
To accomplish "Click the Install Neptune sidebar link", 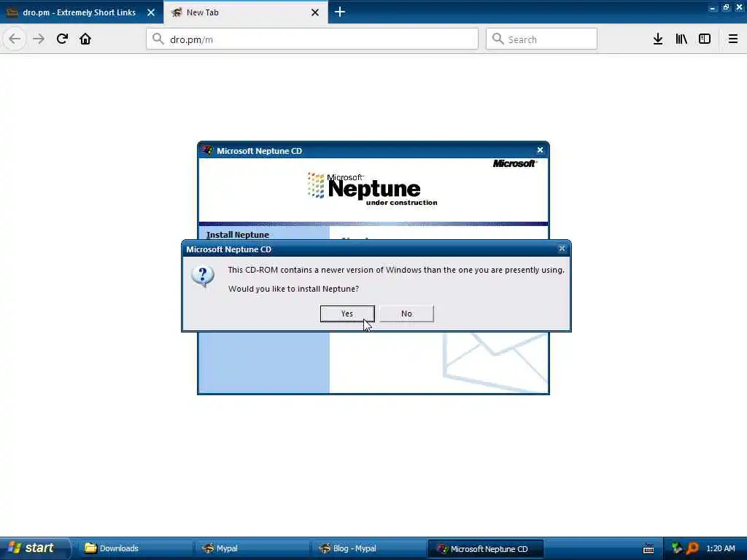I will (238, 235).
